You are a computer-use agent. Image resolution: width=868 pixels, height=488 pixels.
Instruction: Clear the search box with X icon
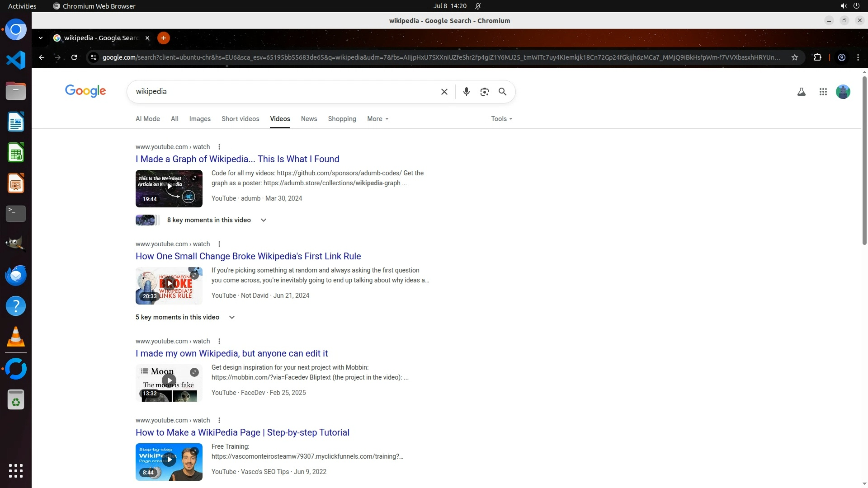444,92
